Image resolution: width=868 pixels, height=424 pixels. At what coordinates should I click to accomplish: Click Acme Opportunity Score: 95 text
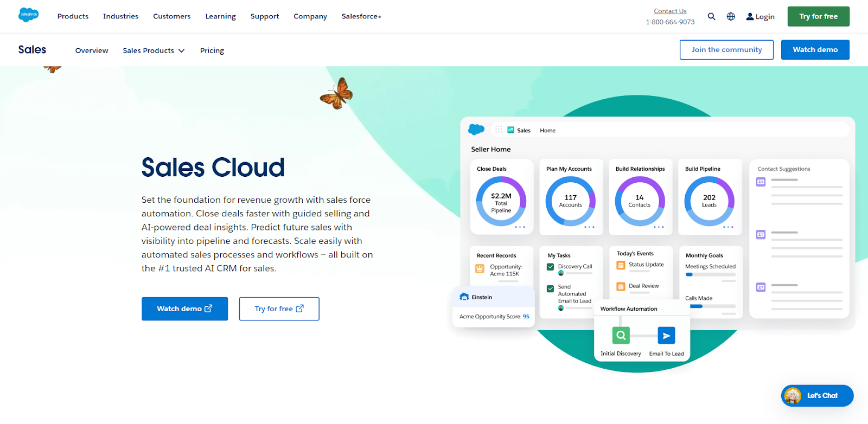(494, 317)
